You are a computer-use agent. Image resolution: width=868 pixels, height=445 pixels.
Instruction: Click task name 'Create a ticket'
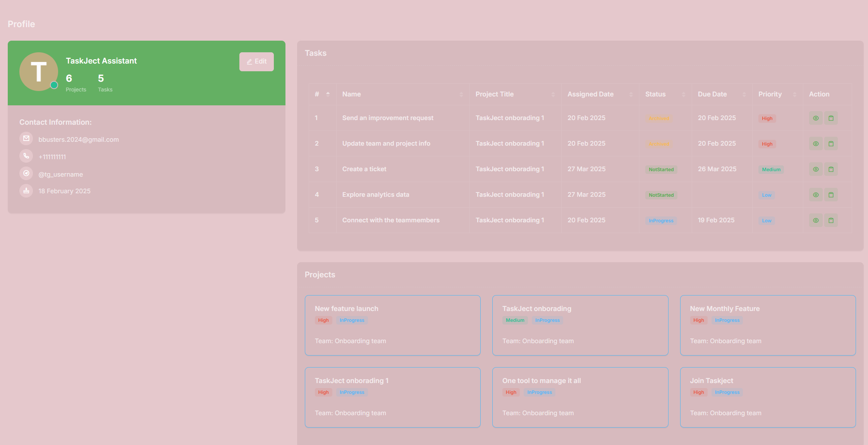click(x=364, y=169)
